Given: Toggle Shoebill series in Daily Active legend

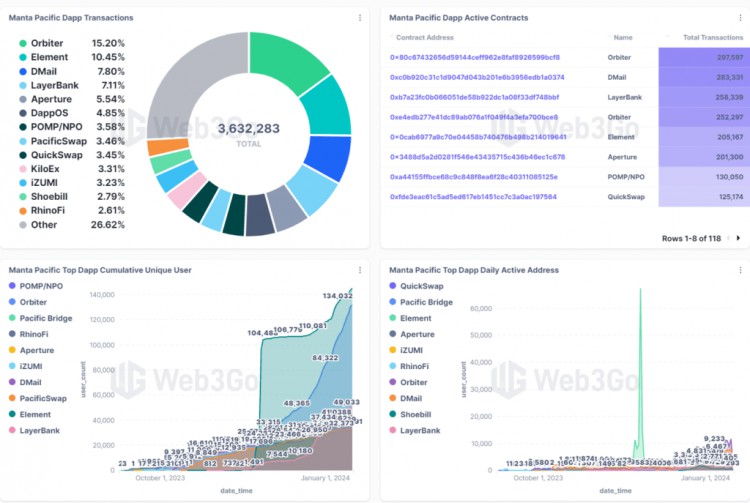Looking at the screenshot, I should (x=410, y=415).
